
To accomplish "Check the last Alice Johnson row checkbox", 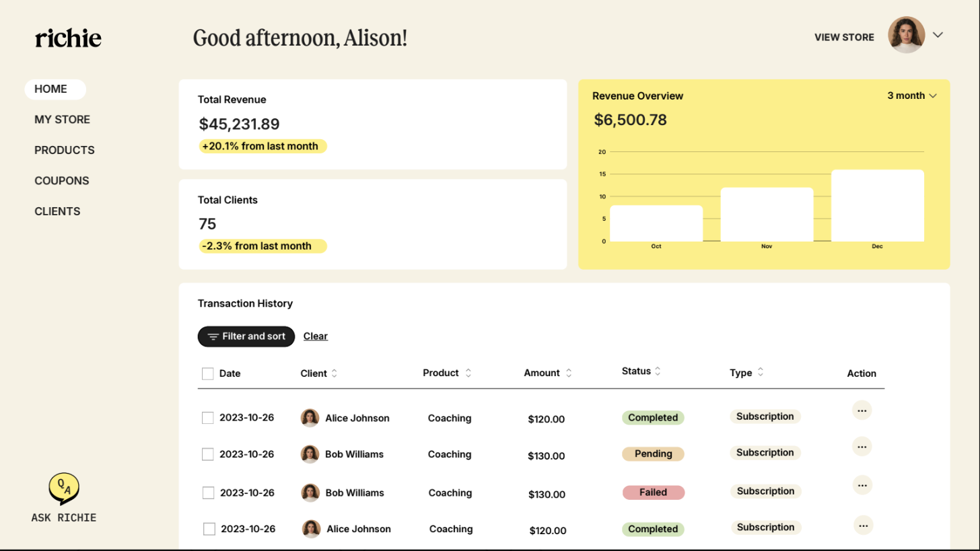I will click(209, 529).
